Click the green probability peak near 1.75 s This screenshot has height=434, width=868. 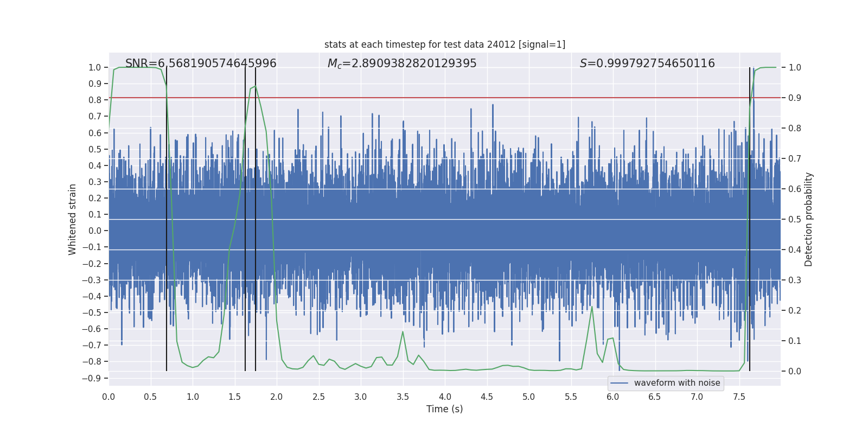[256, 86]
